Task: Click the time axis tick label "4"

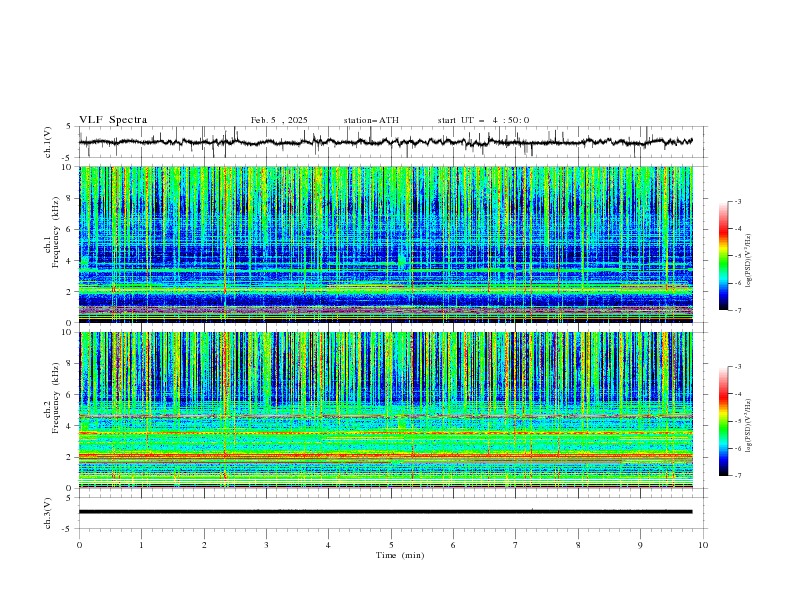Action: [x=328, y=545]
